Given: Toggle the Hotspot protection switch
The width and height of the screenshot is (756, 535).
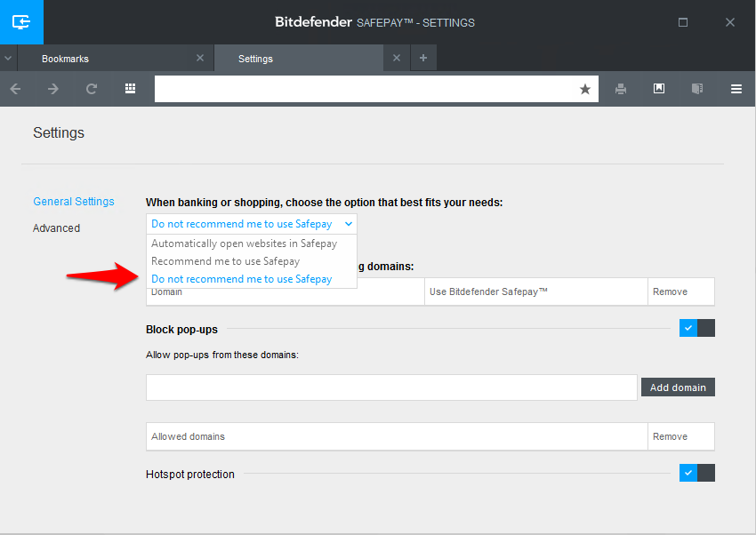Looking at the screenshot, I should tap(697, 473).
